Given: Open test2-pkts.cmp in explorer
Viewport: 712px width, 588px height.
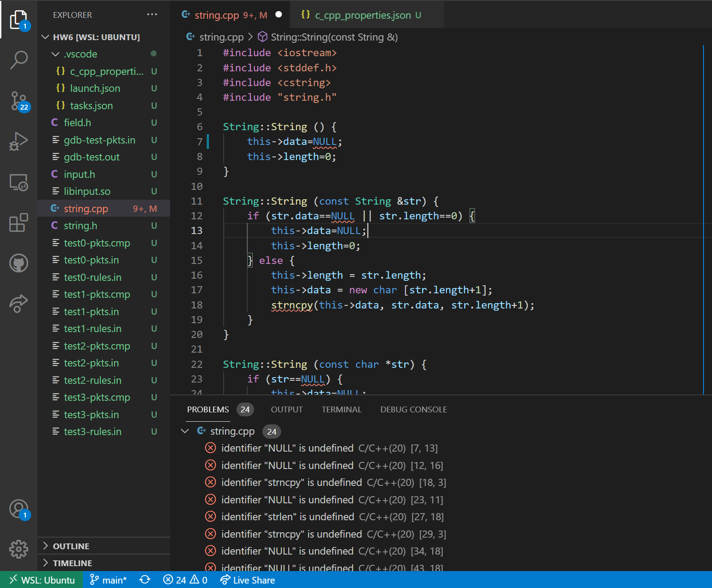Looking at the screenshot, I should (x=104, y=346).
